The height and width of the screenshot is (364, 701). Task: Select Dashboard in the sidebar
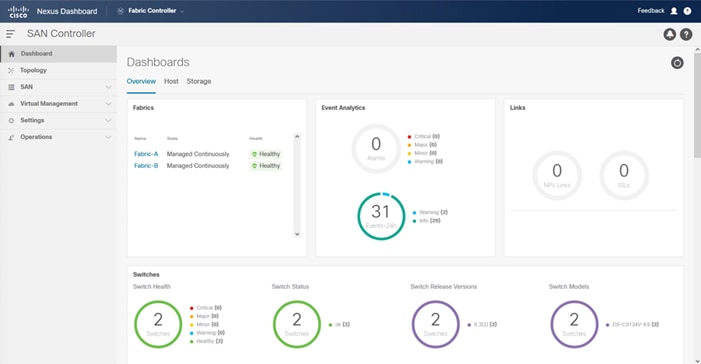58,54
